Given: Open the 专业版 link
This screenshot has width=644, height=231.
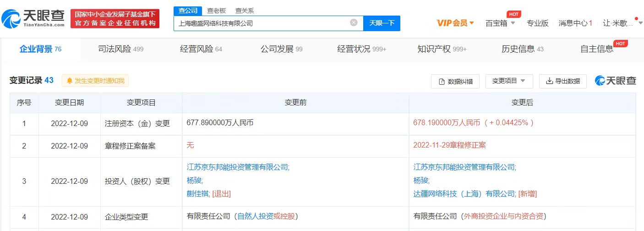Looking at the screenshot, I should click(537, 23).
